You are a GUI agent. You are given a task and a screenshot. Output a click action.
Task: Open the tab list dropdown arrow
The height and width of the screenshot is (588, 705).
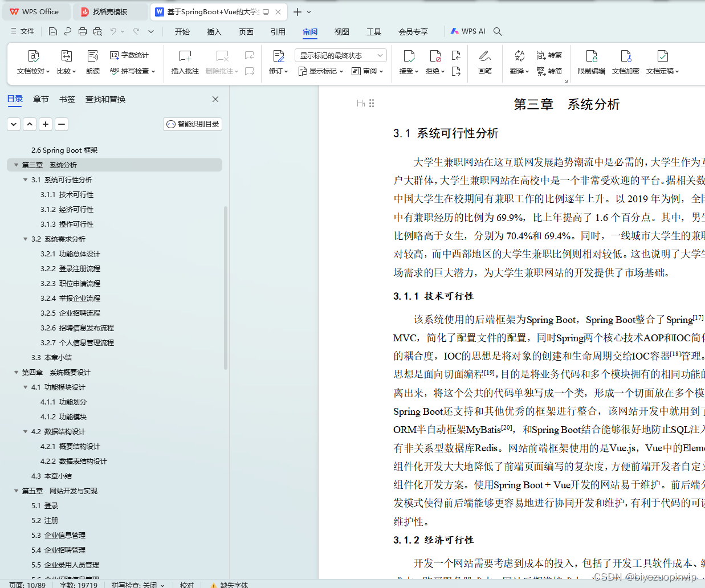coord(309,11)
